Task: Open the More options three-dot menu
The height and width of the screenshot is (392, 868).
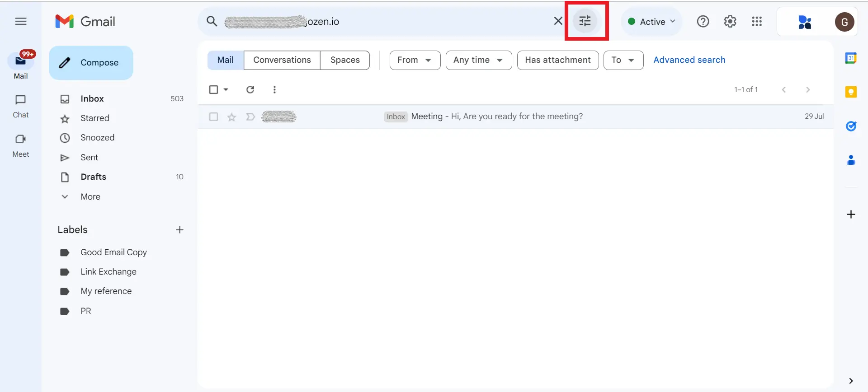Action: pos(274,89)
